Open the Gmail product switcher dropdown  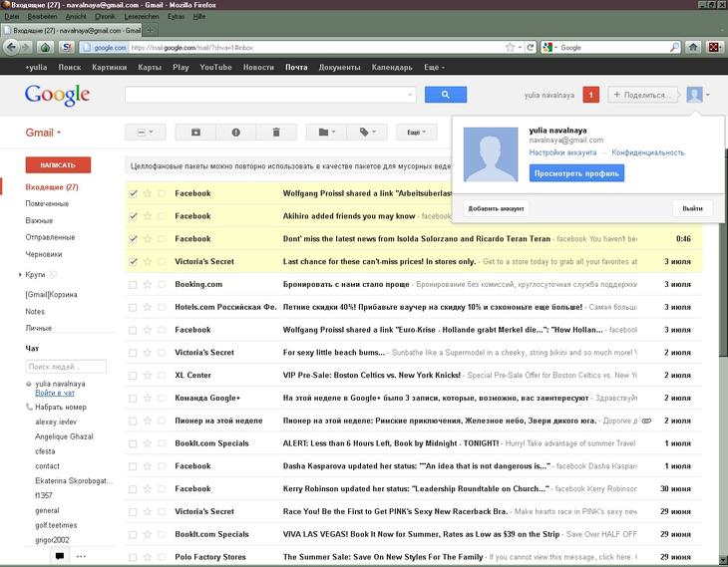[x=43, y=133]
